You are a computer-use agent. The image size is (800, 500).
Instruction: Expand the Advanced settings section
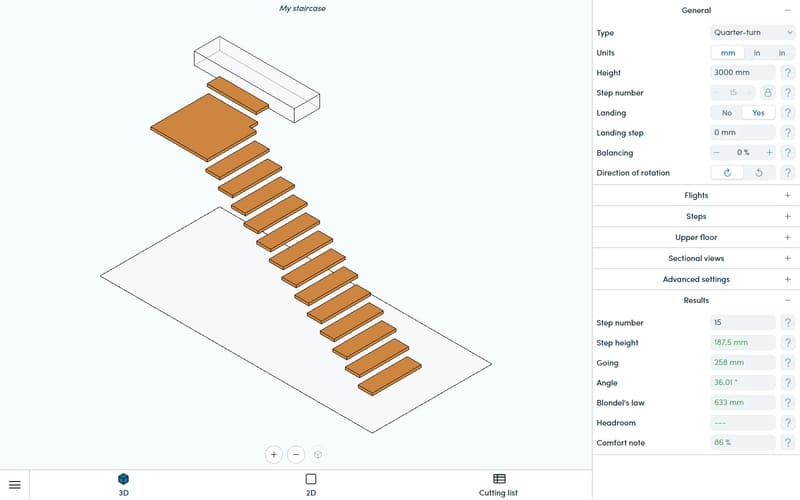click(x=787, y=279)
